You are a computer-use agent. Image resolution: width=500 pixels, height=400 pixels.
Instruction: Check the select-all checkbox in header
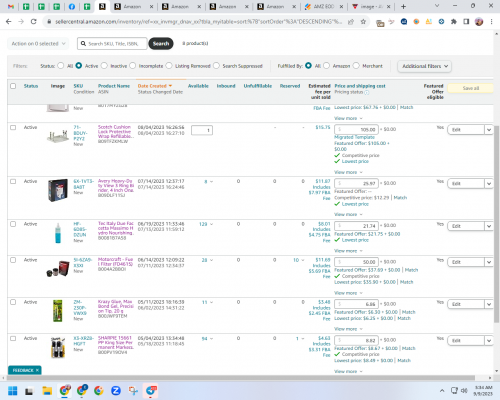pos(13,86)
